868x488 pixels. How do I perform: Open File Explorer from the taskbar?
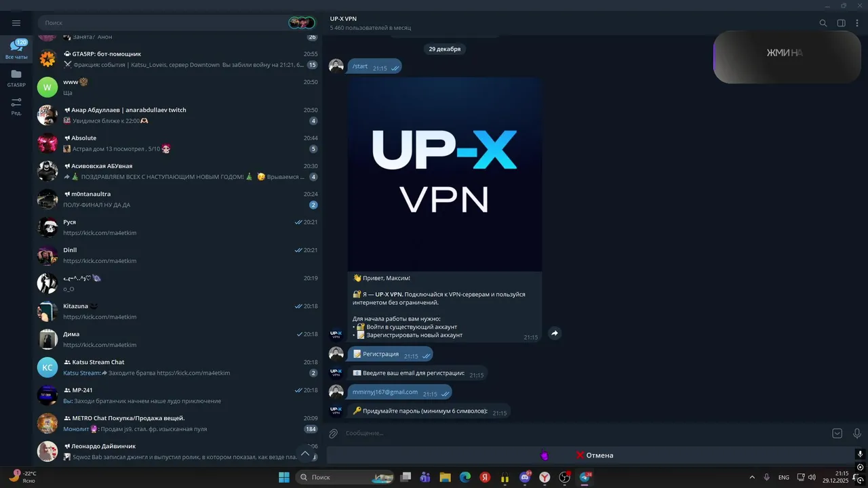pos(446,477)
